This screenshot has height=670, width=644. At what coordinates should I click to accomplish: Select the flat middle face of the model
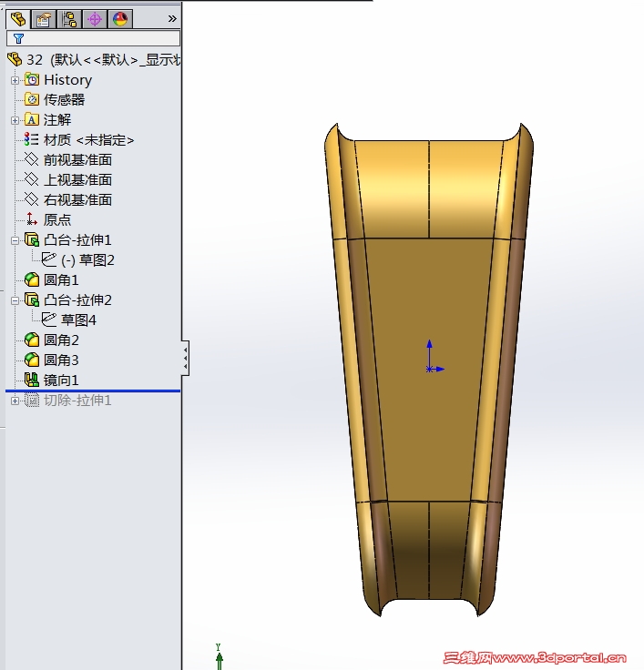pyautogui.click(x=429, y=368)
